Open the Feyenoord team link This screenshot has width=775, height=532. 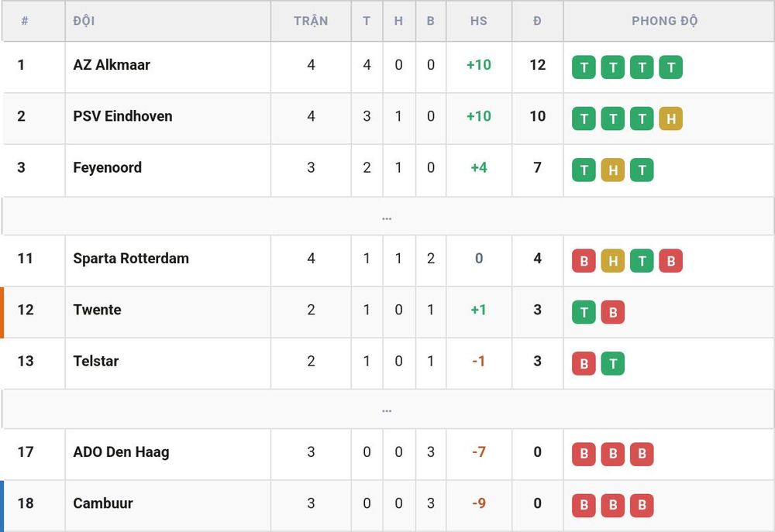(x=107, y=168)
